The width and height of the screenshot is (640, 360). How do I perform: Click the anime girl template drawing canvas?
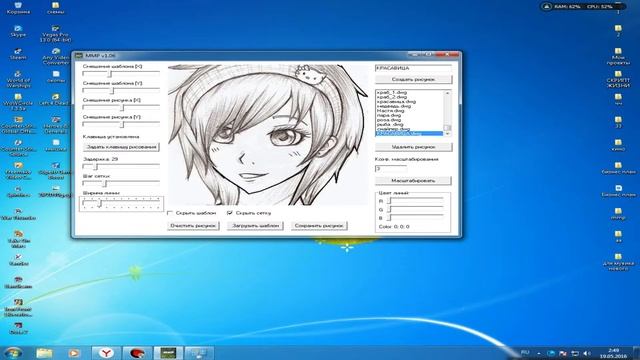[x=267, y=135]
